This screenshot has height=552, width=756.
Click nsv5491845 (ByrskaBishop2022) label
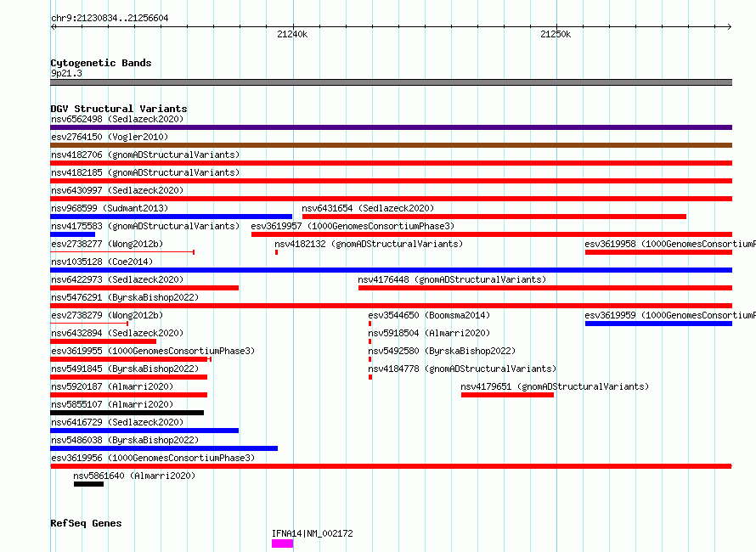[x=125, y=369]
